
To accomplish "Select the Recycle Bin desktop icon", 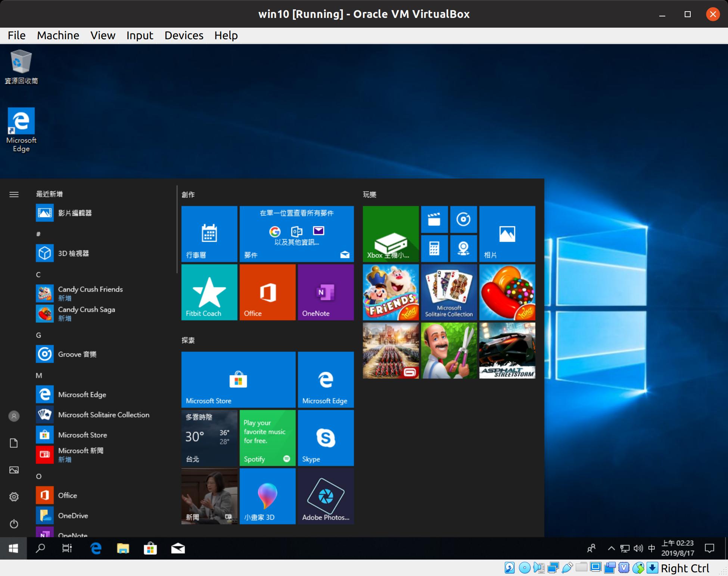I will coord(21,67).
